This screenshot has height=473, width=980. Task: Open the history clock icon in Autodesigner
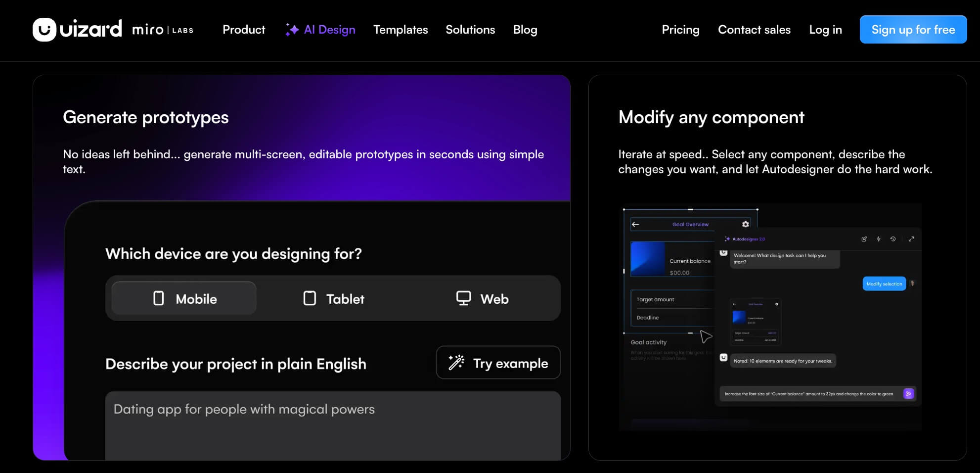coord(893,239)
